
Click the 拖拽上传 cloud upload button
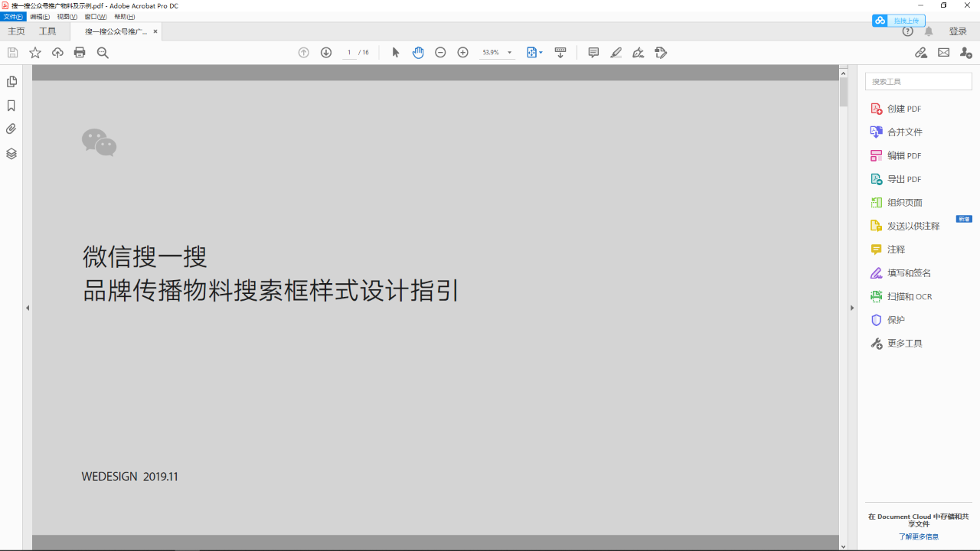[899, 21]
